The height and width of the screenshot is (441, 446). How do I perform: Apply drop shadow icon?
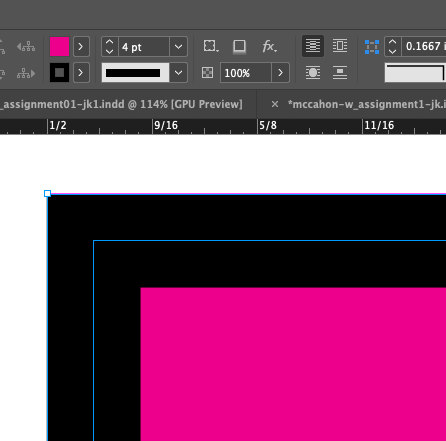pyautogui.click(x=239, y=46)
